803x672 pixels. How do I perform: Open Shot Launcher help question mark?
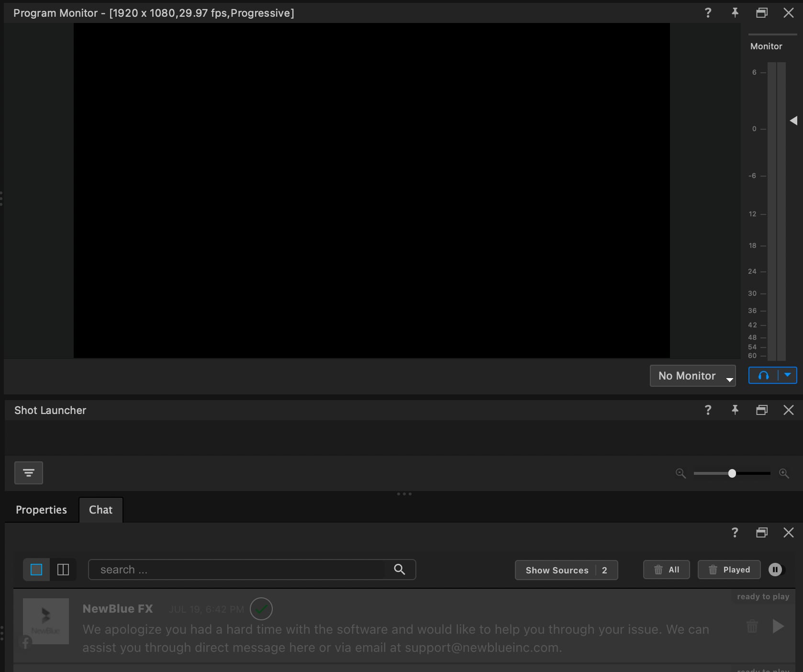click(x=708, y=410)
